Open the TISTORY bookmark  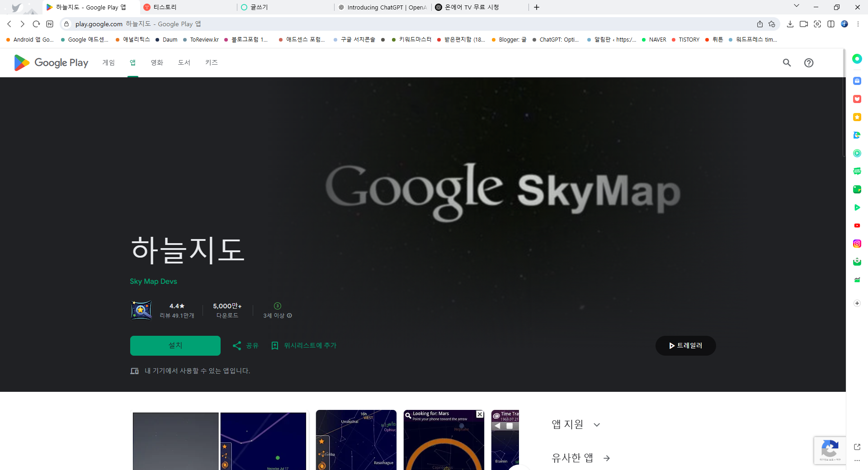[685, 40]
